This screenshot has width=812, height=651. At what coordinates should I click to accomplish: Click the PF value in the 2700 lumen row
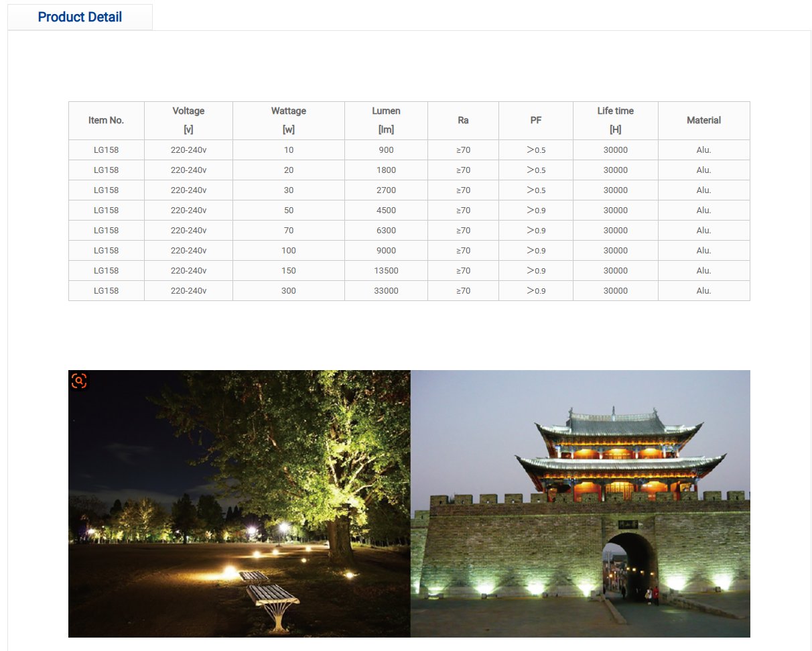tap(536, 190)
